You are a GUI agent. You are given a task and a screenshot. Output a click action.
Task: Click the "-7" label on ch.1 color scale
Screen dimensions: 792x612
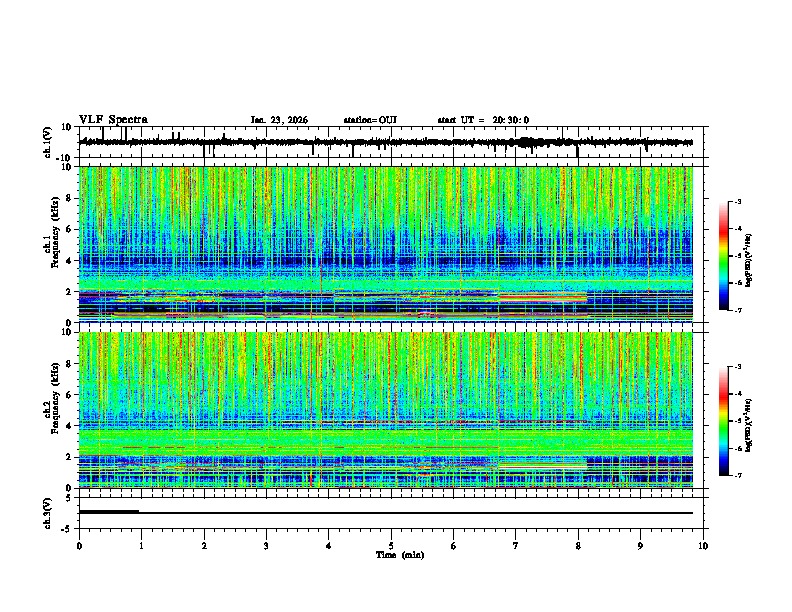(x=738, y=310)
